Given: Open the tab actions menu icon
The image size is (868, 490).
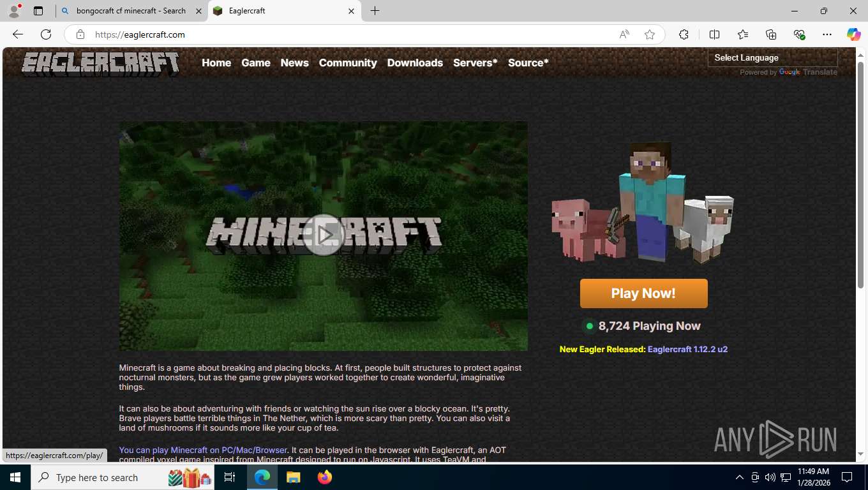Looking at the screenshot, I should pos(38,11).
